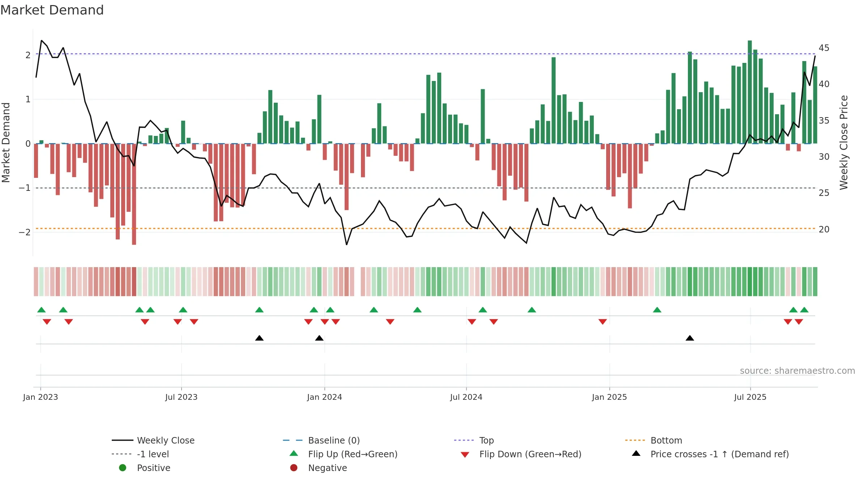Viewport: 868px width, 488px height.
Task: Select the Bottom legend label
Action: 666,440
